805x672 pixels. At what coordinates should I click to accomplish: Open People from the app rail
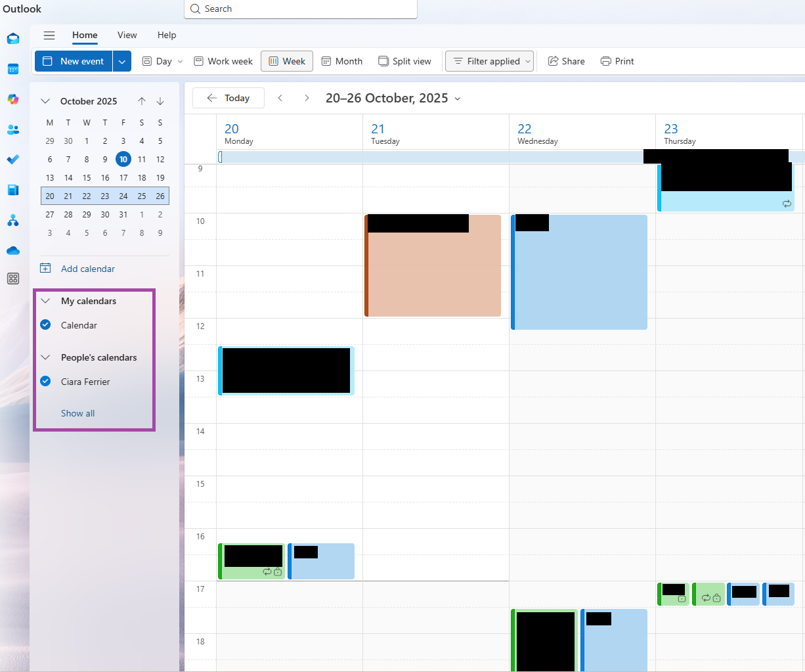(x=13, y=129)
